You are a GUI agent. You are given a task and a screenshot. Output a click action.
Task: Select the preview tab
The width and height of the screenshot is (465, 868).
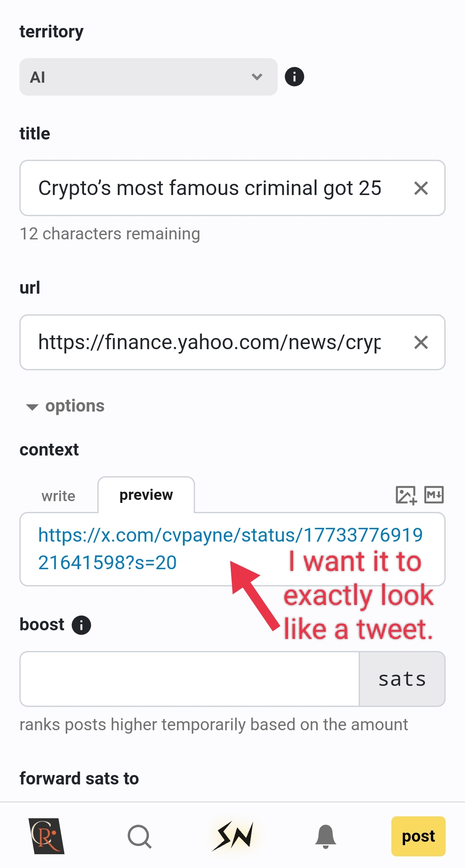146,495
